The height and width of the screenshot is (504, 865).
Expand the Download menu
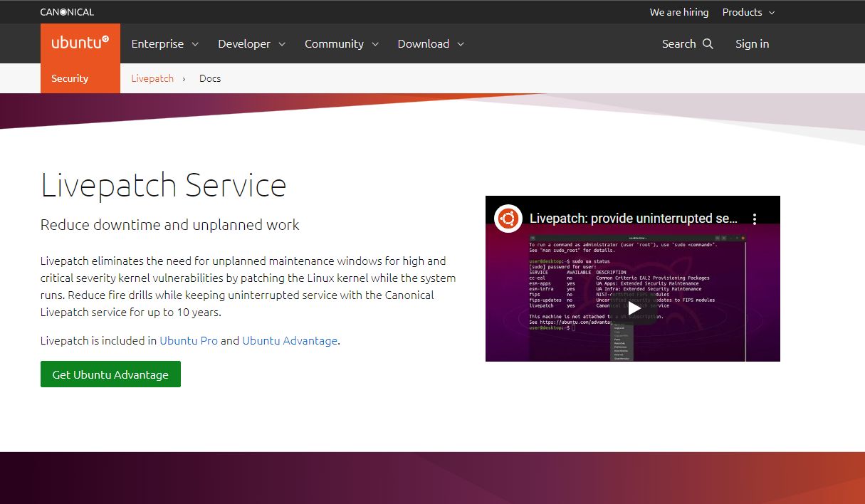pos(431,44)
